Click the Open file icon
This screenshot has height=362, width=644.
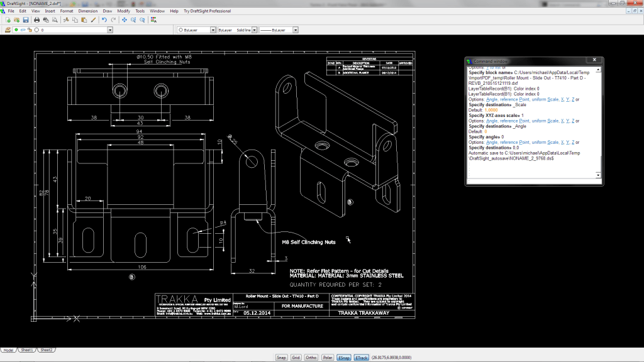point(16,20)
